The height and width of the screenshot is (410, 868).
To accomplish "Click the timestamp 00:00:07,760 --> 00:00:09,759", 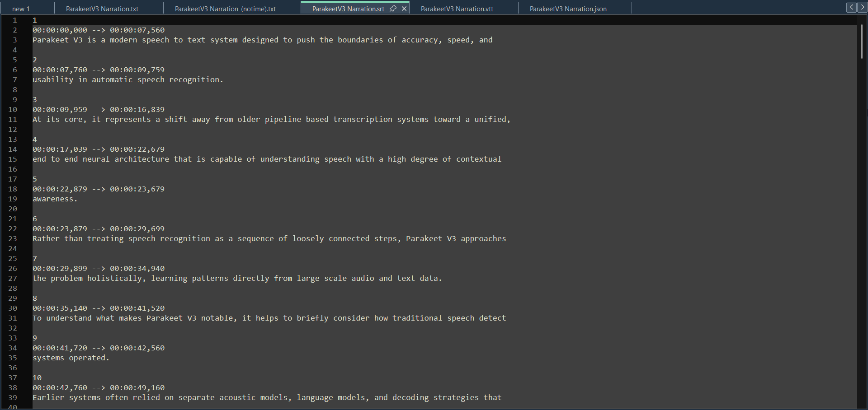I will (x=99, y=70).
